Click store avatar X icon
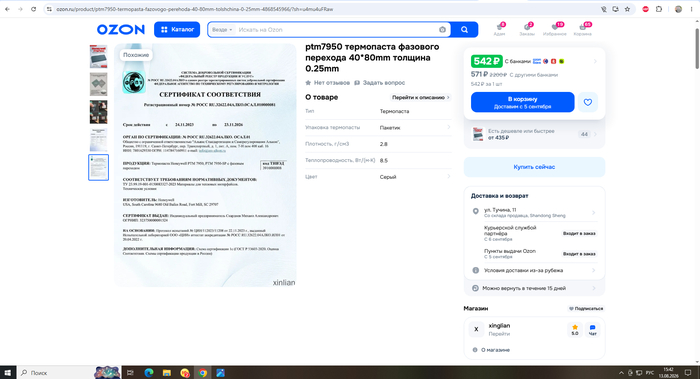 click(x=476, y=329)
